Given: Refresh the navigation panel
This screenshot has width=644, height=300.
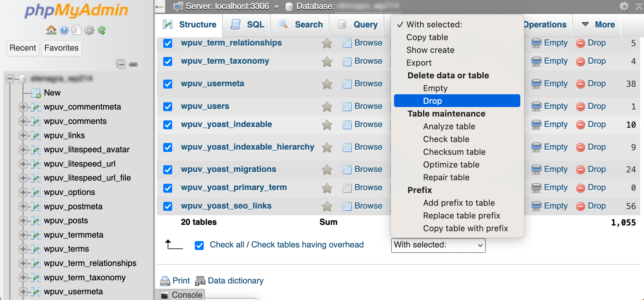Looking at the screenshot, I should tap(102, 30).
